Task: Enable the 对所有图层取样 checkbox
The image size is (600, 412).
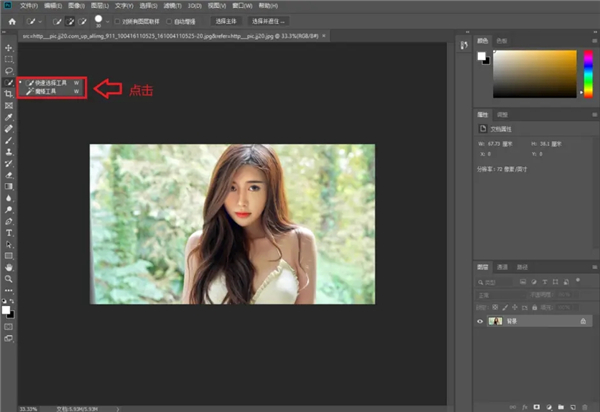Action: (x=117, y=21)
